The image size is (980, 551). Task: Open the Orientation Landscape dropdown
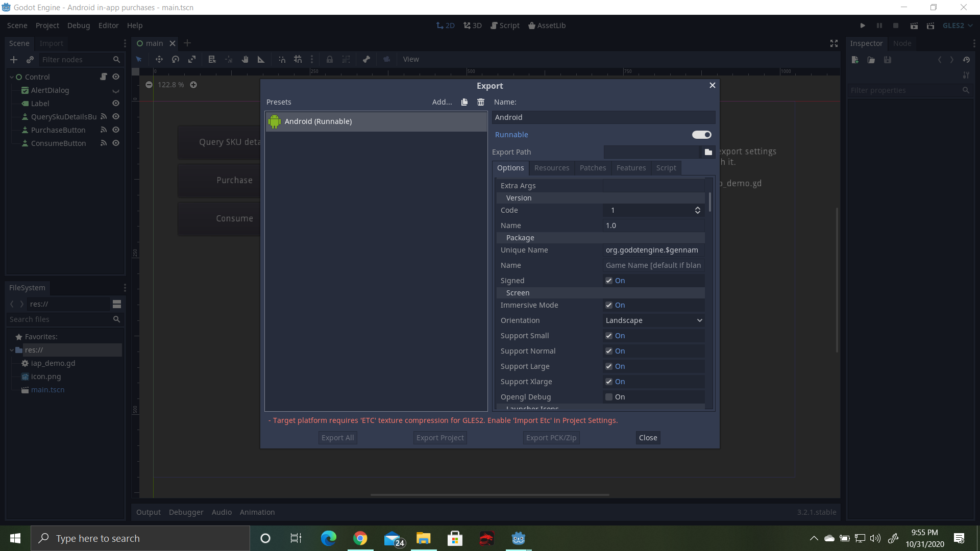(654, 320)
